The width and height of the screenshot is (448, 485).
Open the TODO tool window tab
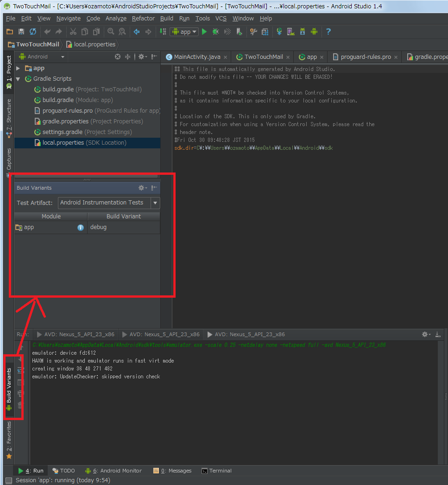[x=63, y=471]
